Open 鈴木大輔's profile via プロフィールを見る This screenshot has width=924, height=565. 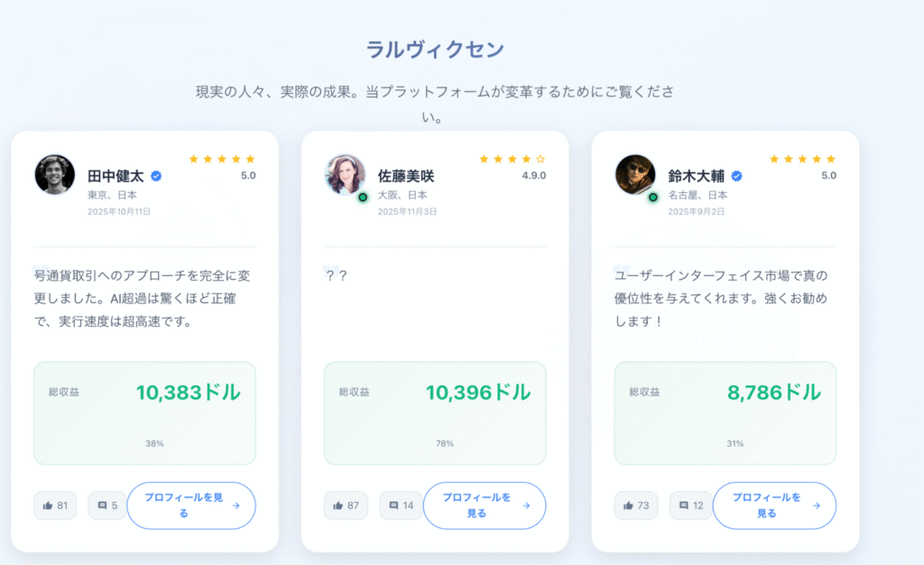click(x=773, y=505)
